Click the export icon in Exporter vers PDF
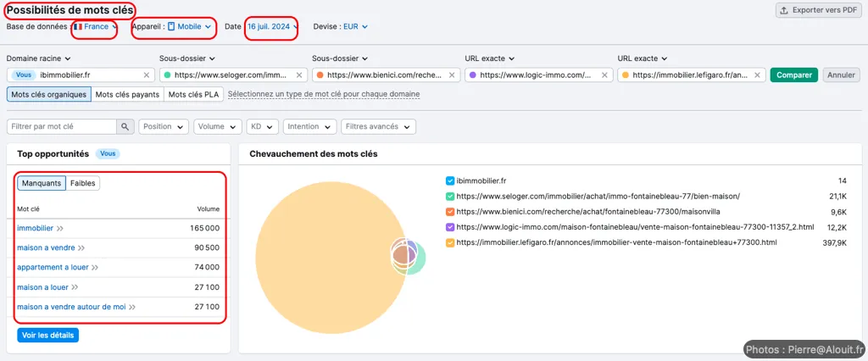Screen dimensions: 868x361 click(x=785, y=10)
